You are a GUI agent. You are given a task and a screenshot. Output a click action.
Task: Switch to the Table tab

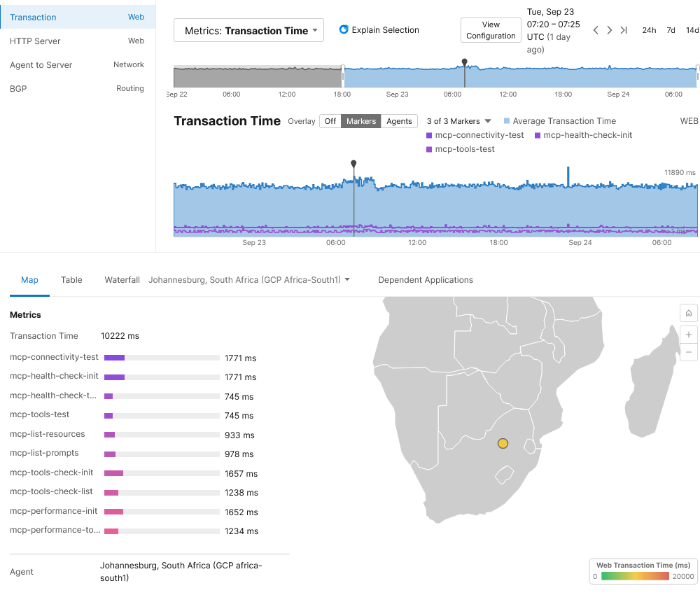click(x=71, y=279)
